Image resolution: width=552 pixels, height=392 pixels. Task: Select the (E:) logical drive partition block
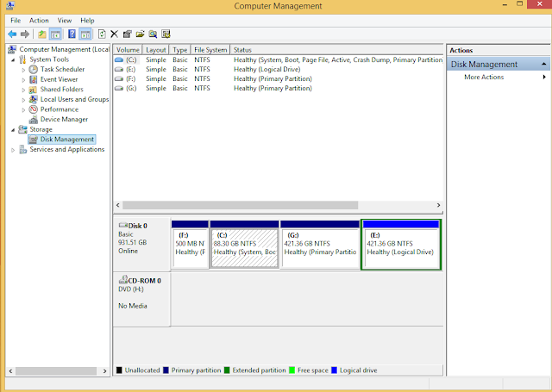(x=401, y=245)
